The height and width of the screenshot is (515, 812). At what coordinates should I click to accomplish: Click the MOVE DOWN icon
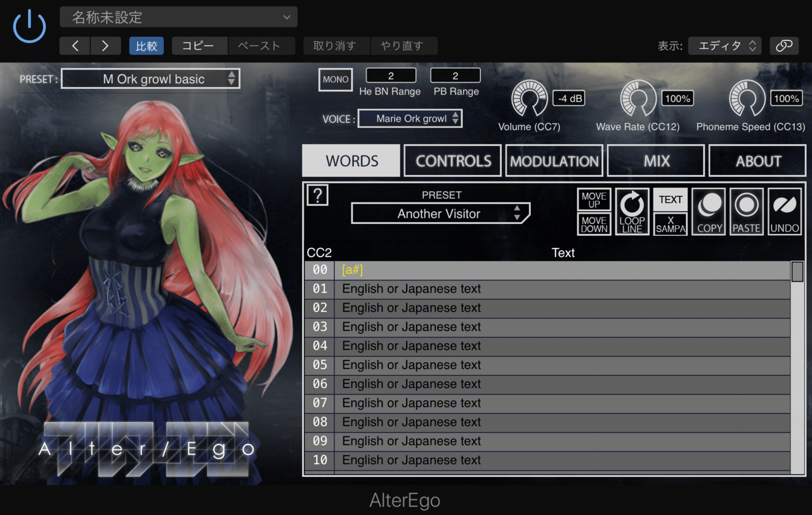[x=593, y=224]
